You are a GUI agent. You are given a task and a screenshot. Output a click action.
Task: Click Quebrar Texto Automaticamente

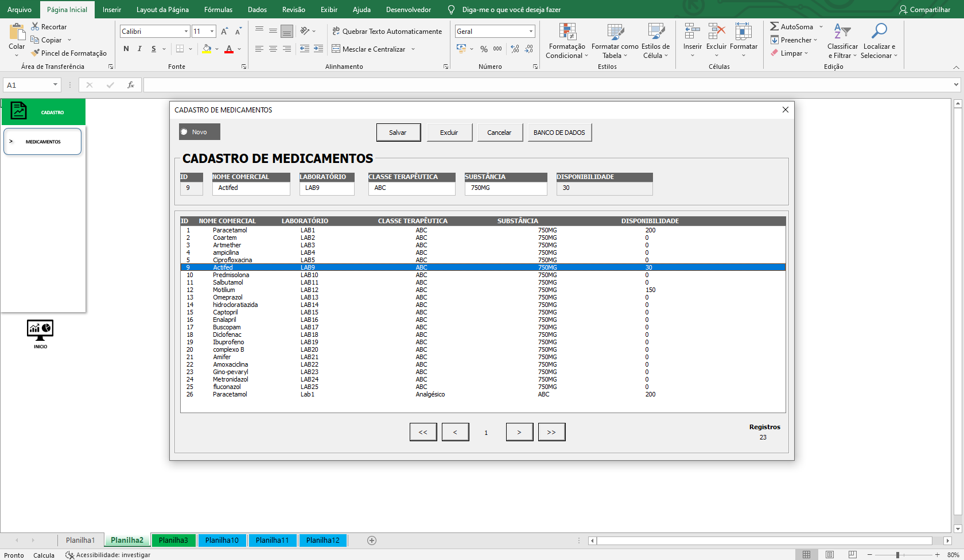coord(387,31)
